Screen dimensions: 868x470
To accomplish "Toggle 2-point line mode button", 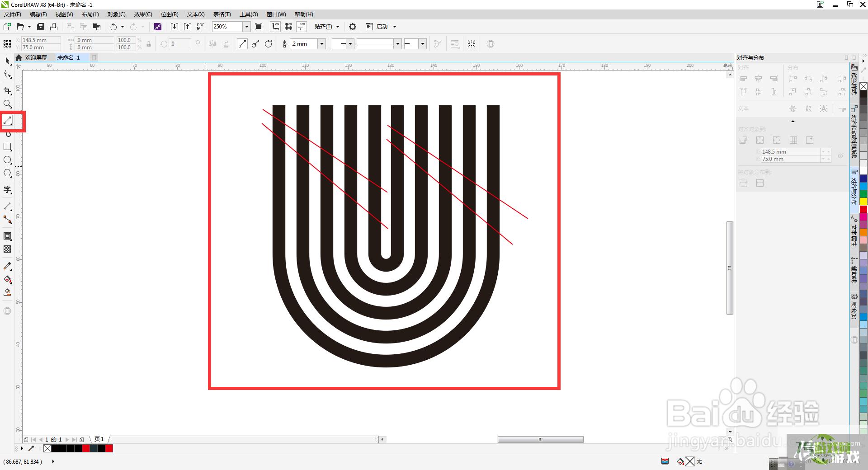I will click(x=242, y=44).
